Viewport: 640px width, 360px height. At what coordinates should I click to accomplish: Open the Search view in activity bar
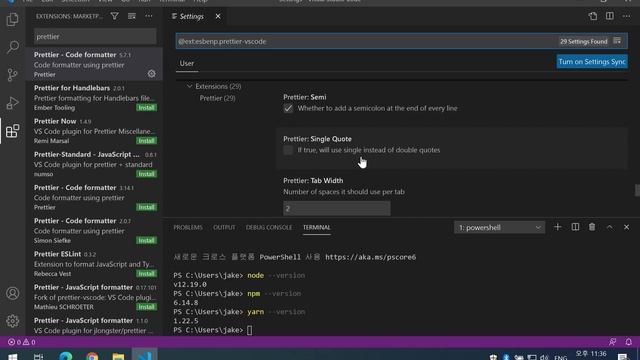12,47
